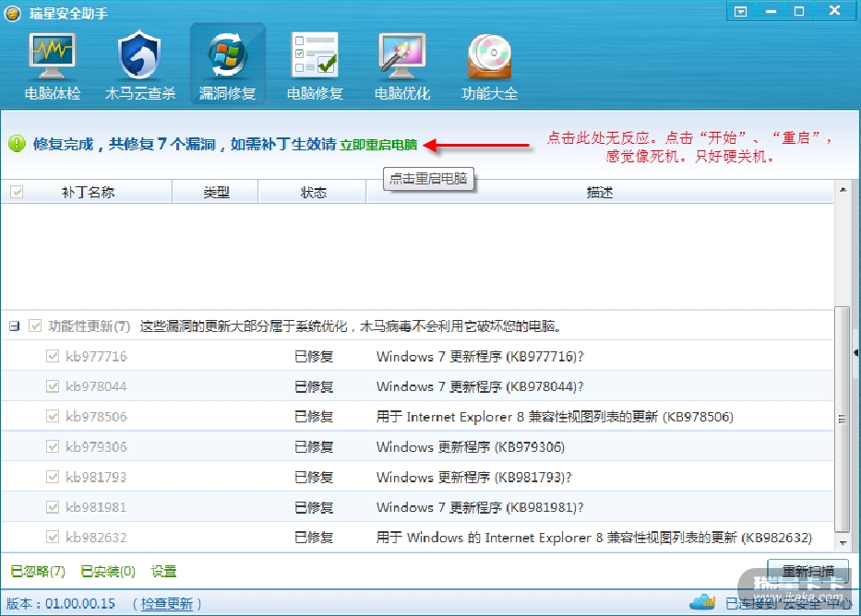861x616 pixels.
Task: Click the Internet Explorer 8 (KB982632) description
Action: [x=594, y=538]
